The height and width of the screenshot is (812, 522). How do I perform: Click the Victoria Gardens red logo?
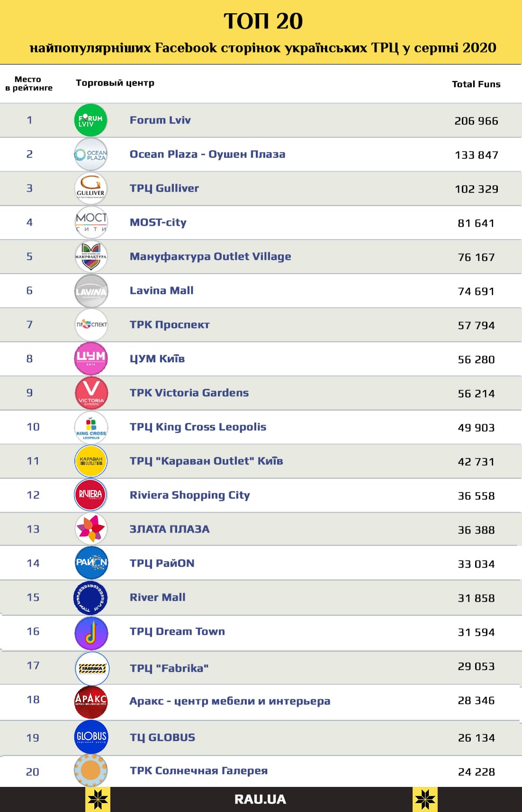[91, 393]
